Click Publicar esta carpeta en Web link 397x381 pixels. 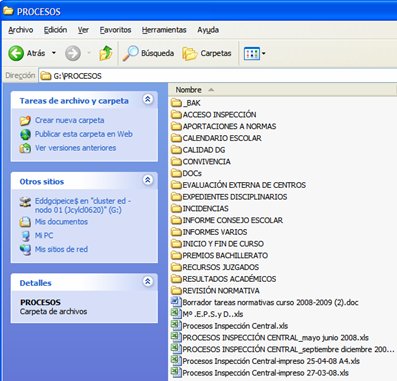point(84,134)
